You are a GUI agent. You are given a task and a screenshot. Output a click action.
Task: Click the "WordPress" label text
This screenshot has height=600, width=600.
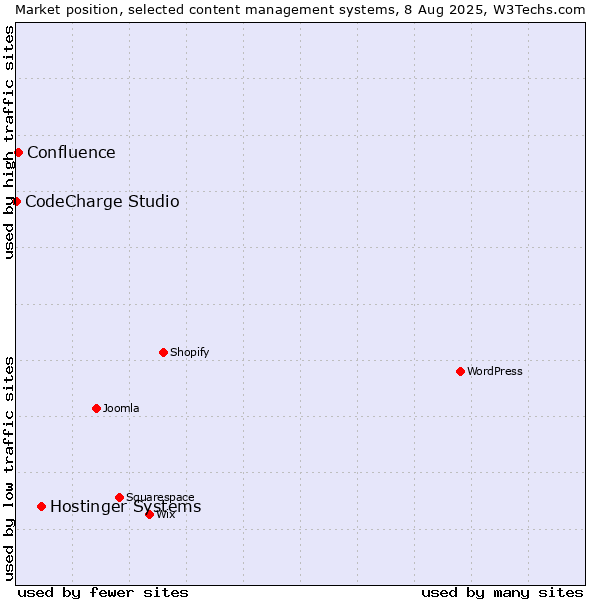click(x=495, y=372)
